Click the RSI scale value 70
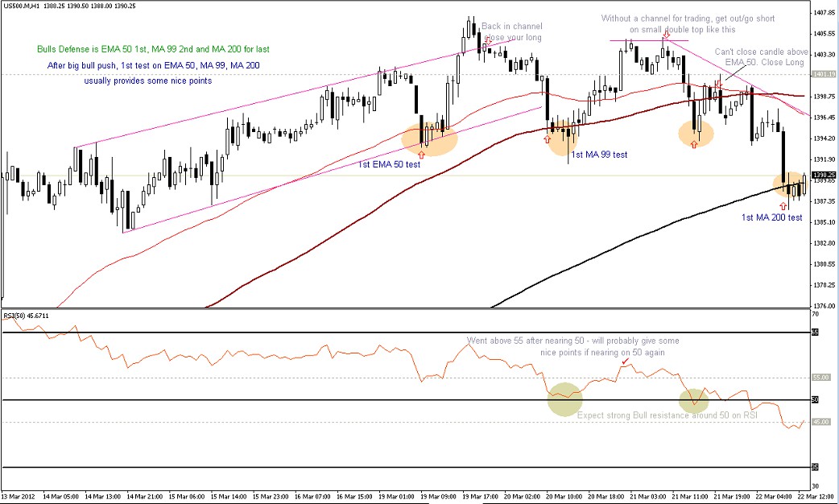Image resolution: width=839 pixels, height=504 pixels. pos(816,314)
